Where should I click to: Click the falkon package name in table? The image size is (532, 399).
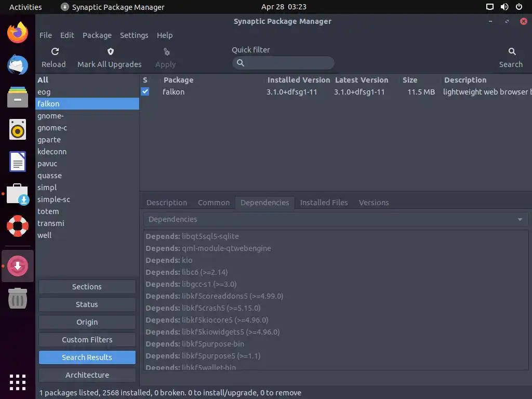[x=174, y=92]
